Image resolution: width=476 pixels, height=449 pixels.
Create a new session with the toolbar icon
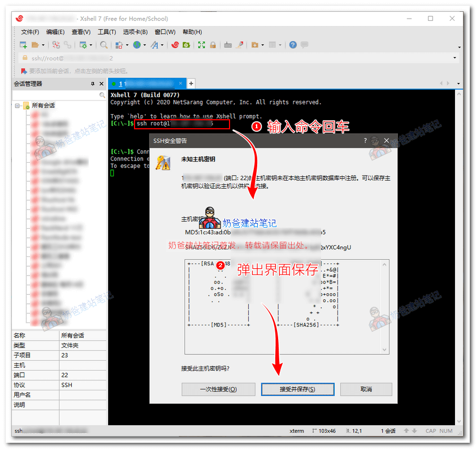click(23, 44)
